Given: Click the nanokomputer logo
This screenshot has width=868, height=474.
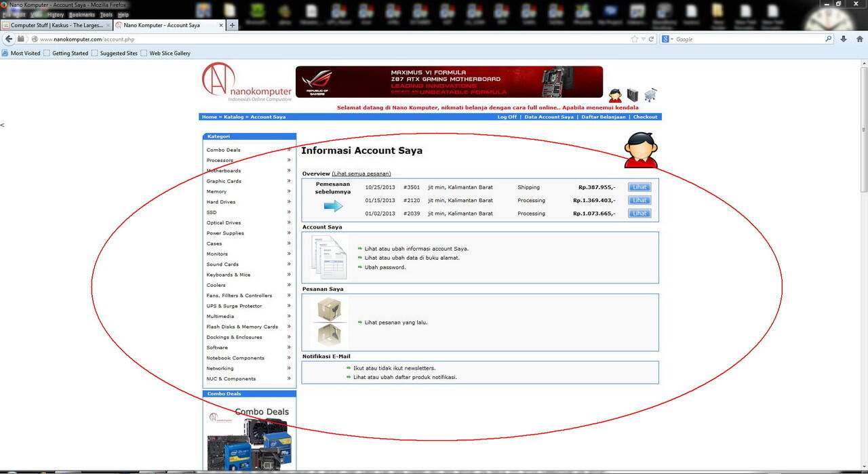Looking at the screenshot, I should tap(247, 83).
